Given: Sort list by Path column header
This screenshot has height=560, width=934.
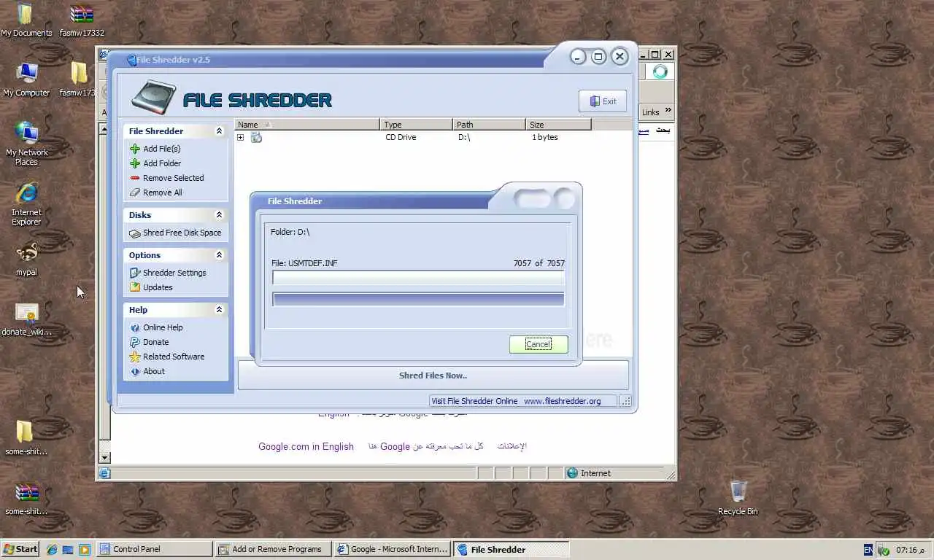Looking at the screenshot, I should point(490,125).
